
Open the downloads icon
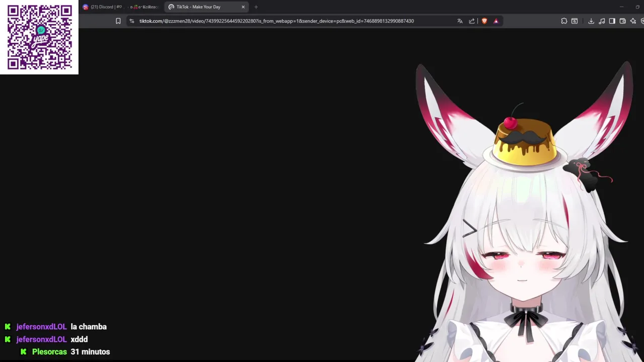(591, 21)
